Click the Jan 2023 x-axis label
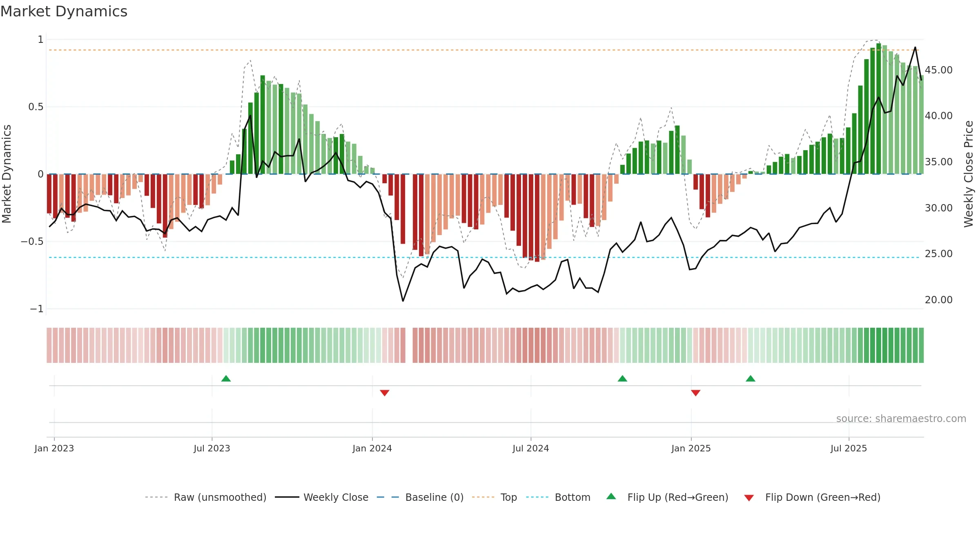The height and width of the screenshot is (551, 980). [54, 448]
